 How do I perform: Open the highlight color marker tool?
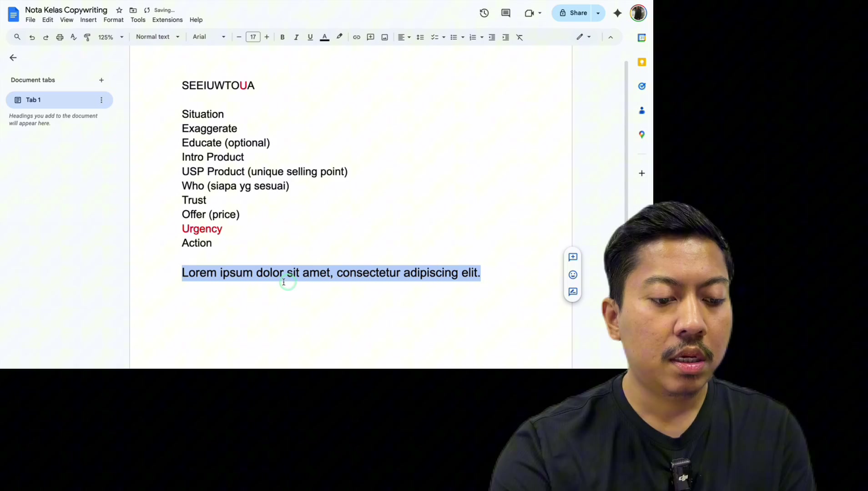tap(339, 37)
